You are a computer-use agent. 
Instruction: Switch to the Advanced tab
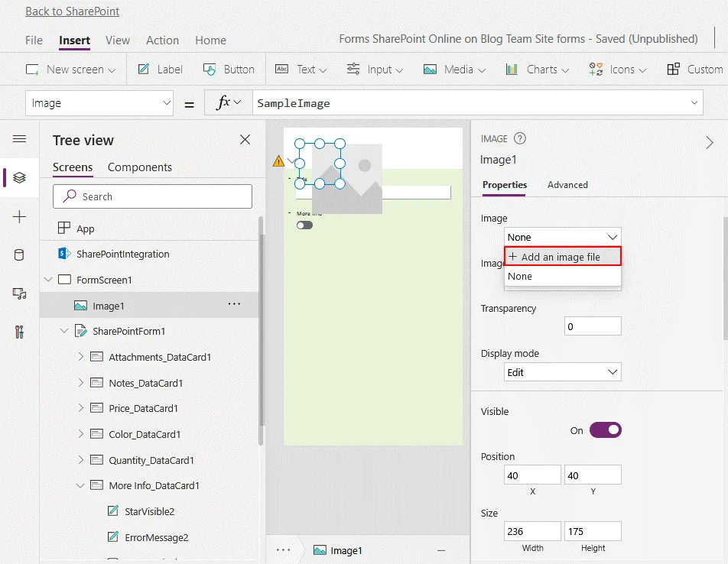pos(567,185)
